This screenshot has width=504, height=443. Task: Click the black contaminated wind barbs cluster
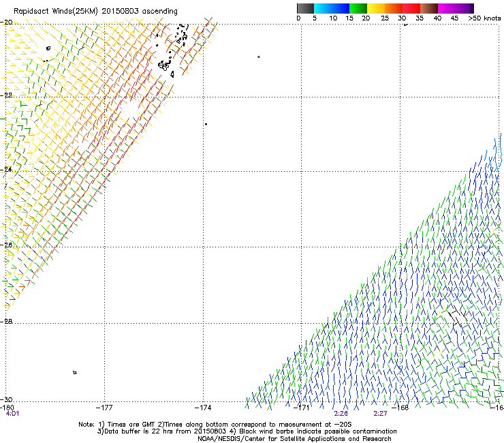click(x=458, y=316)
